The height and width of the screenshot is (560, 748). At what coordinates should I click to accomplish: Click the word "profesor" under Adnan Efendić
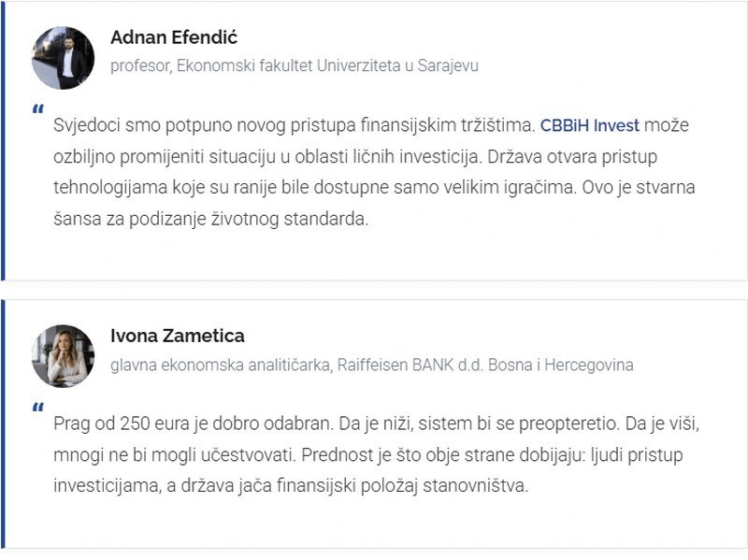pos(141,65)
